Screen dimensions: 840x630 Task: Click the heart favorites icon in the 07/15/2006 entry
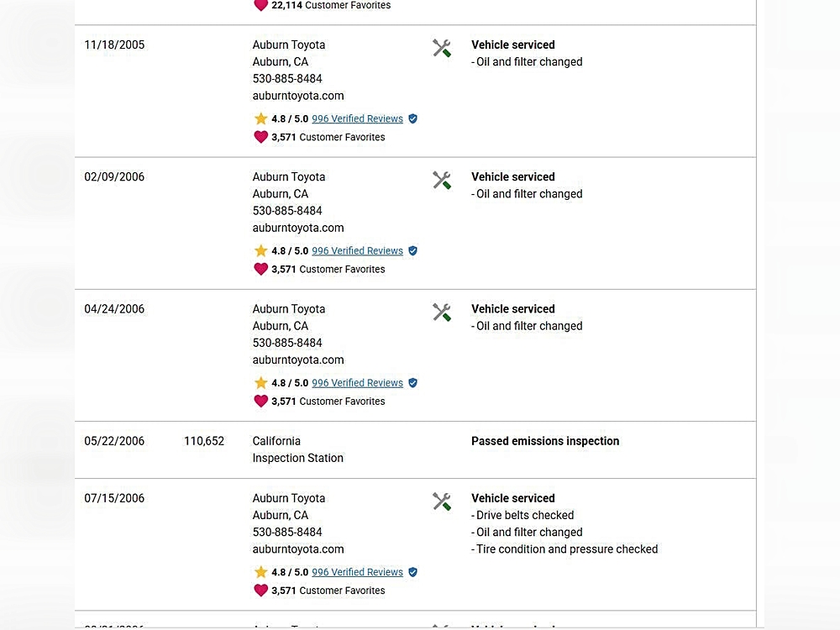click(x=261, y=591)
